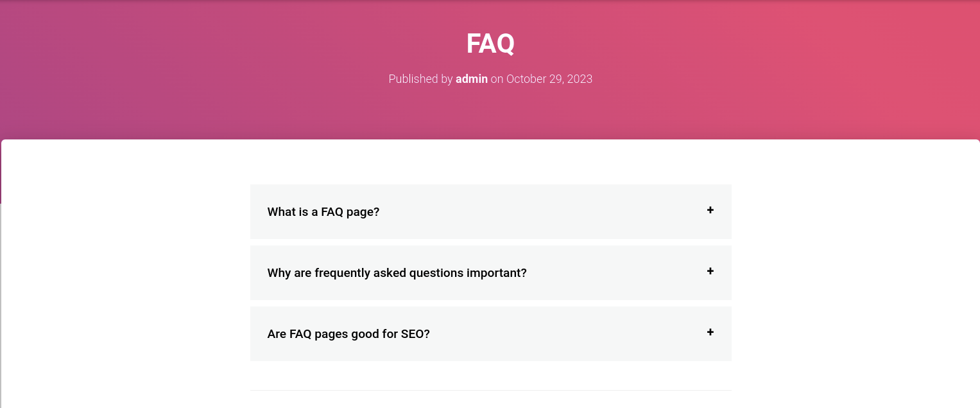Click the plus icon for the frequently asked questions item
The image size is (980, 408).
coord(710,271)
